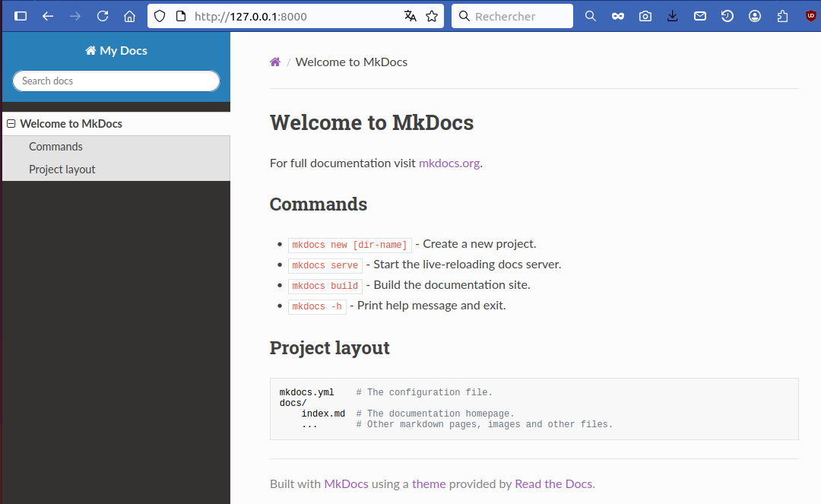
Task: Bookmark this page with star icon
Action: [x=432, y=16]
